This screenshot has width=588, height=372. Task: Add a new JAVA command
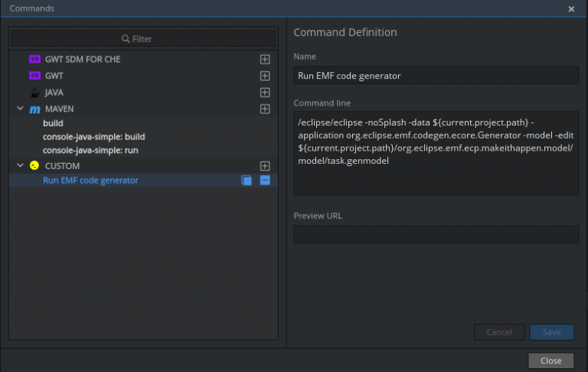click(x=265, y=93)
